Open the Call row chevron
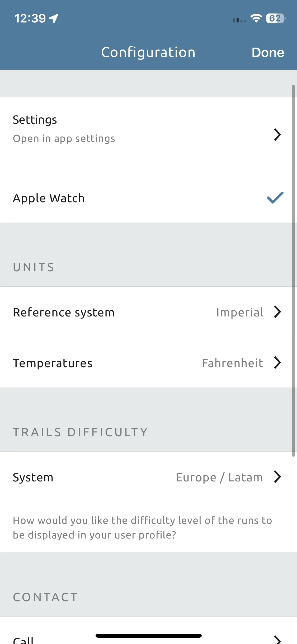This screenshot has width=297, height=644. 277,640
